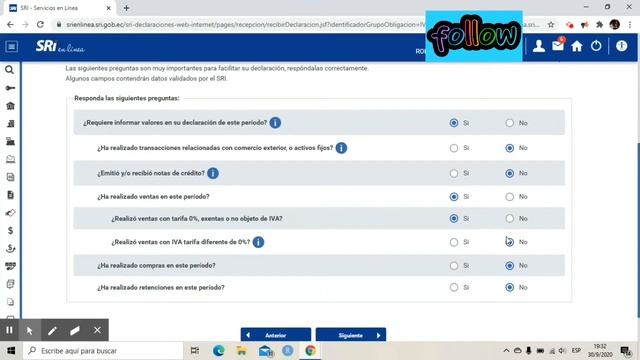Open the Mail app from taskbar
The height and width of the screenshot is (360, 640).
point(265,351)
